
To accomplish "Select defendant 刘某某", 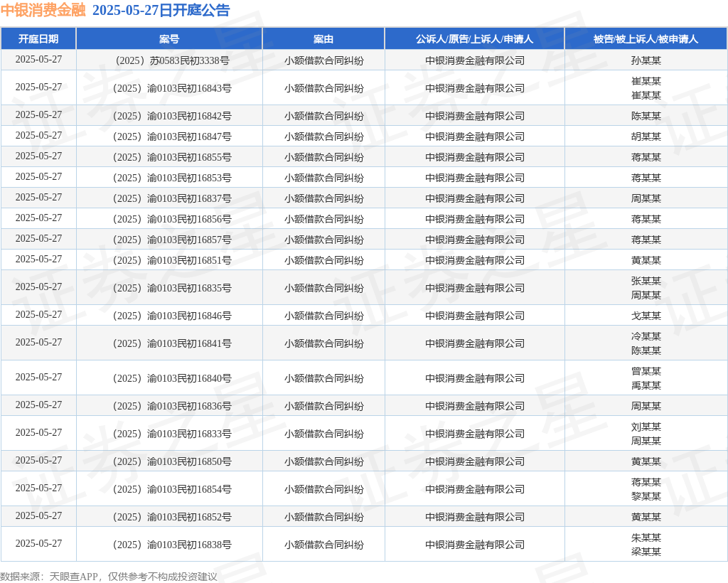I will tap(646, 427).
